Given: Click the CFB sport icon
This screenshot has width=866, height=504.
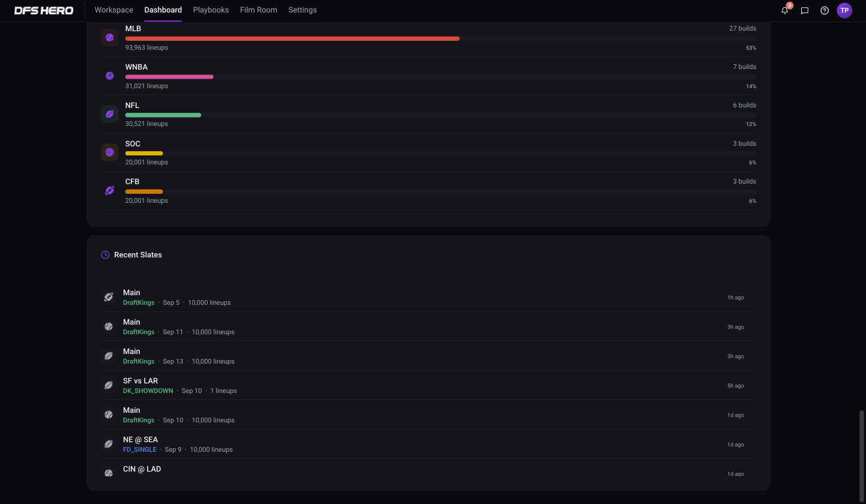Looking at the screenshot, I should pos(110,190).
